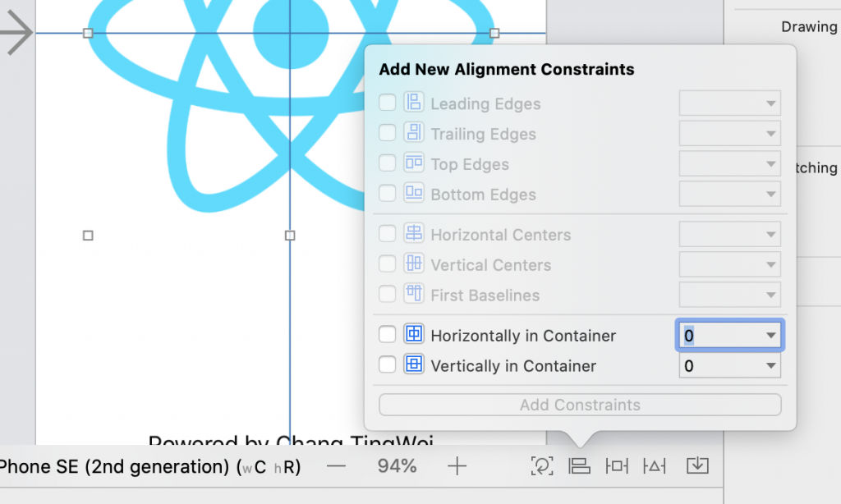The height and width of the screenshot is (504, 841).
Task: Open the Trailing Edges value dropdown
Action: [x=730, y=133]
